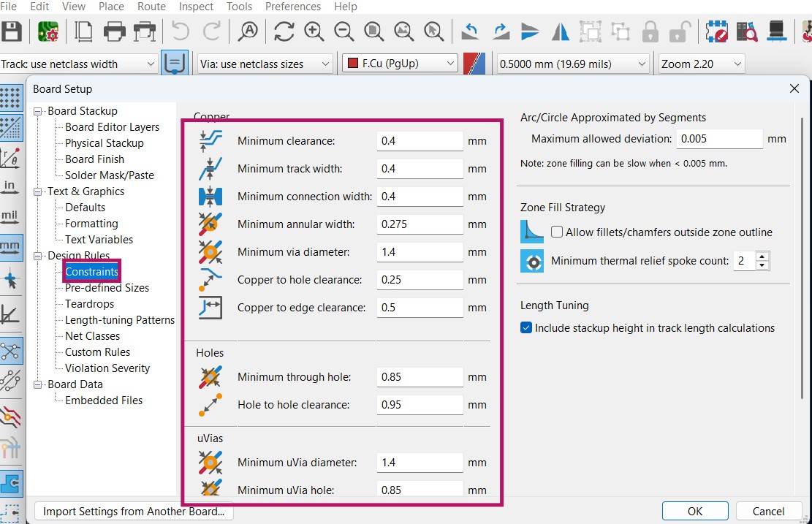Click the layer pair color swatch
Viewport: 812px width, 524px height.
coord(474,64)
